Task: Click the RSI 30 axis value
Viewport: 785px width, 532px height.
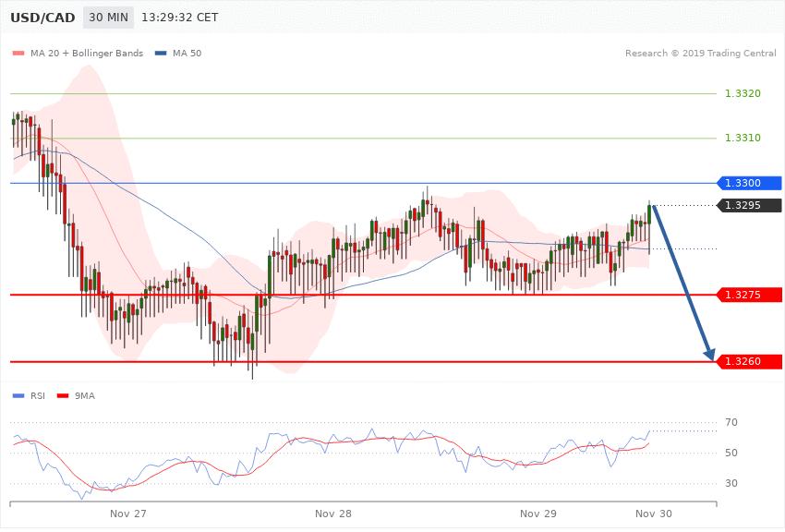Action: [x=731, y=483]
